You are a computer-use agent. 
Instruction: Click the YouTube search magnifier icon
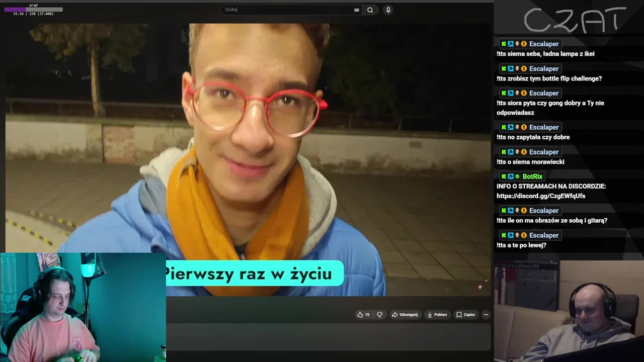click(x=370, y=10)
